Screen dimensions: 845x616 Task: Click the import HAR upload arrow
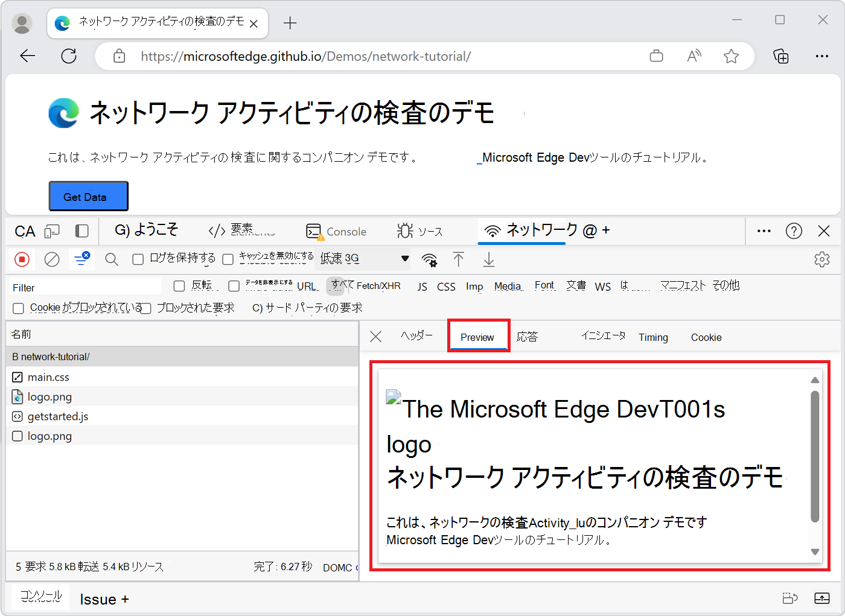tap(459, 259)
